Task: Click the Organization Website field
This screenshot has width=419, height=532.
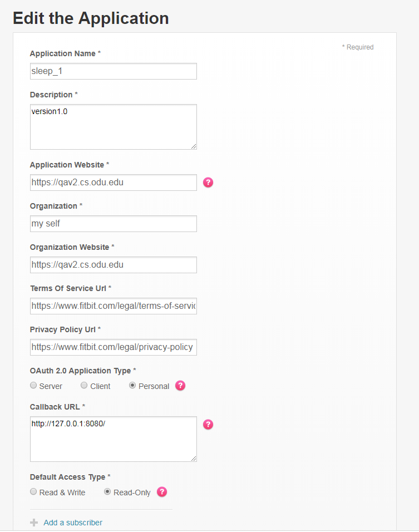Action: [113, 265]
